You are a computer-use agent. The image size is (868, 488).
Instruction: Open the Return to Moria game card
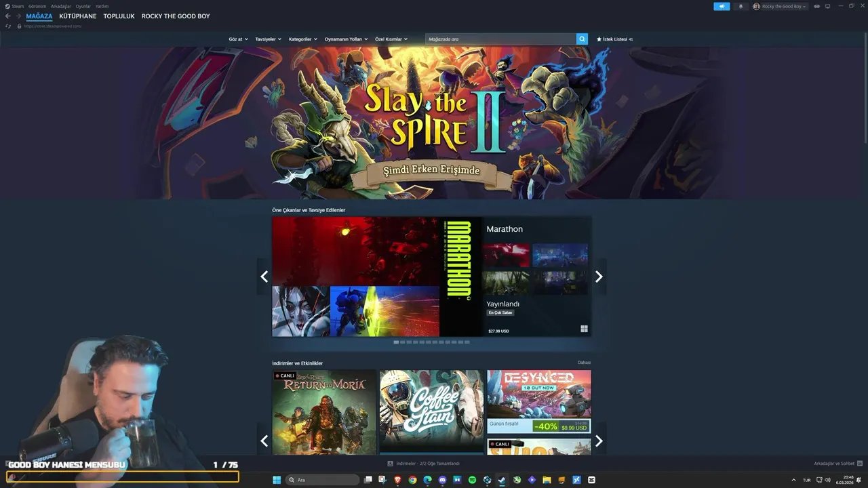tap(324, 412)
